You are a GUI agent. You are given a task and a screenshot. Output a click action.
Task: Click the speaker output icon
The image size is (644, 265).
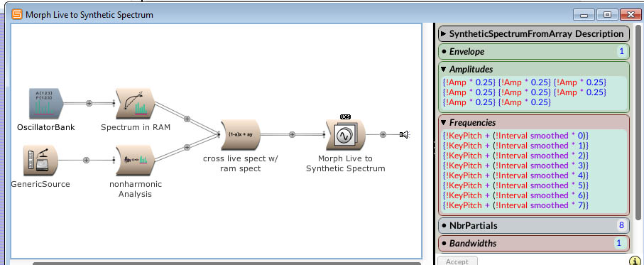(405, 134)
